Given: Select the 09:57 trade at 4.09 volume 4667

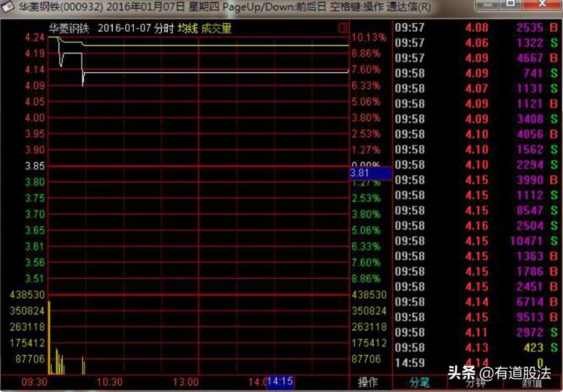Looking at the screenshot, I should (477, 58).
